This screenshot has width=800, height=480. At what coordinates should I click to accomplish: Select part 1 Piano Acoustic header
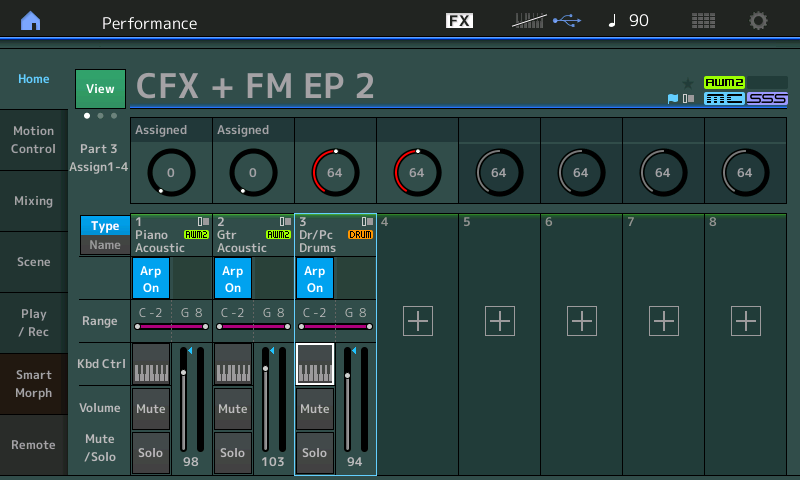tap(171, 235)
